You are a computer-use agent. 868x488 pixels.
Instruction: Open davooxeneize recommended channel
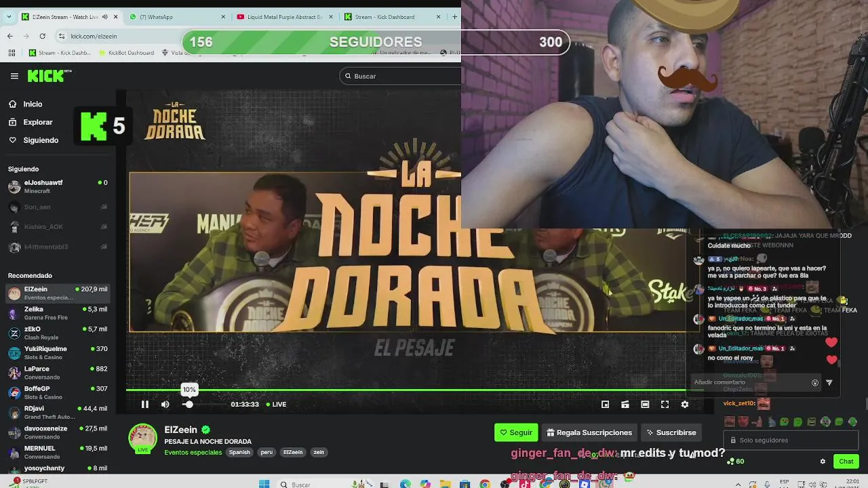pyautogui.click(x=58, y=432)
